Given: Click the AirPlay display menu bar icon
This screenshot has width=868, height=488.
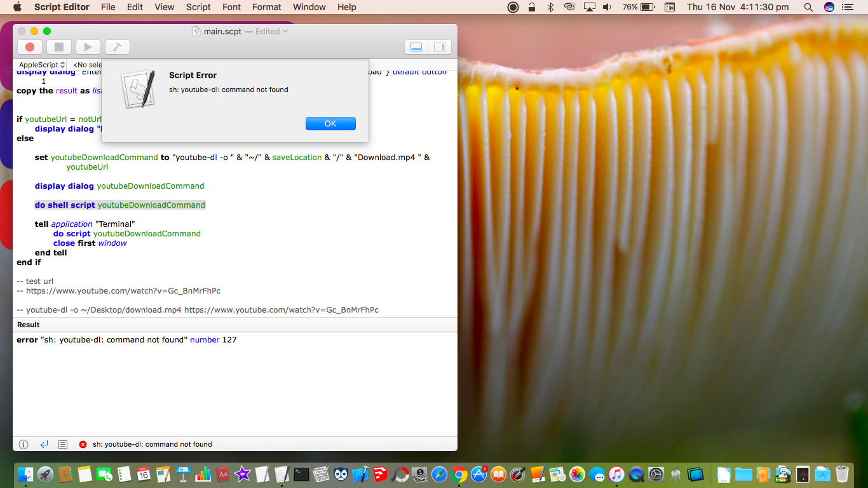Looking at the screenshot, I should (589, 7).
